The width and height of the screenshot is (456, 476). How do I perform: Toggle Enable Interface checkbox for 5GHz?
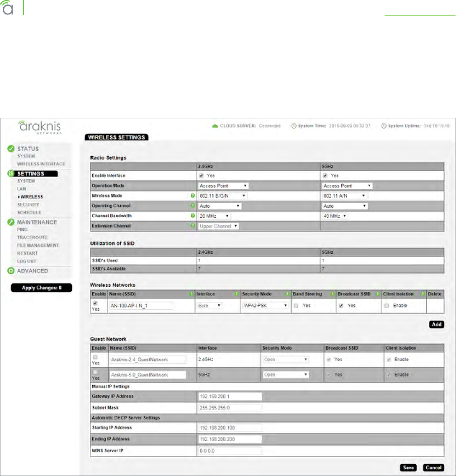click(325, 176)
